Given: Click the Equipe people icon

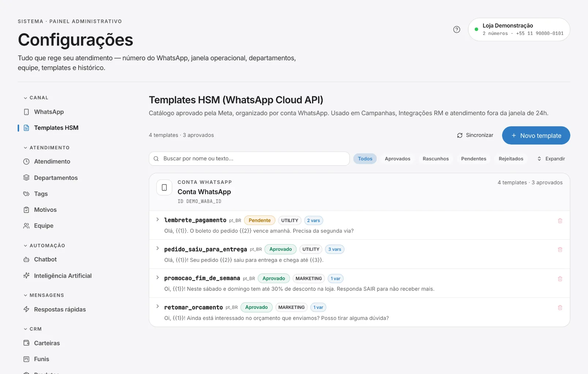Looking at the screenshot, I should coord(26,226).
